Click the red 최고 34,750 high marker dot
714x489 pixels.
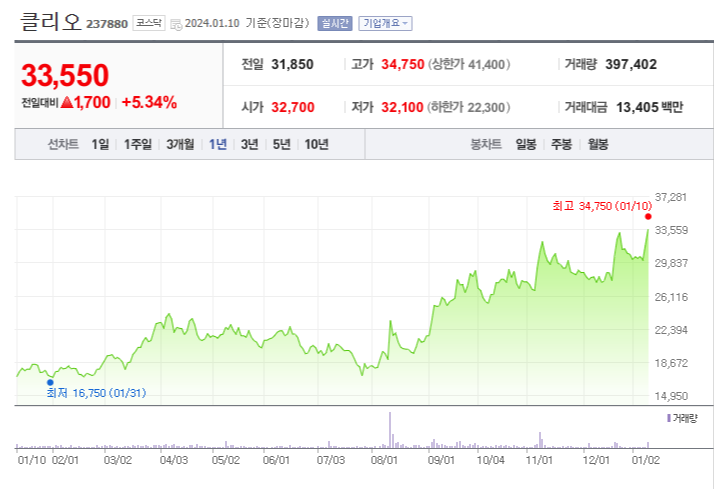pyautogui.click(x=648, y=217)
